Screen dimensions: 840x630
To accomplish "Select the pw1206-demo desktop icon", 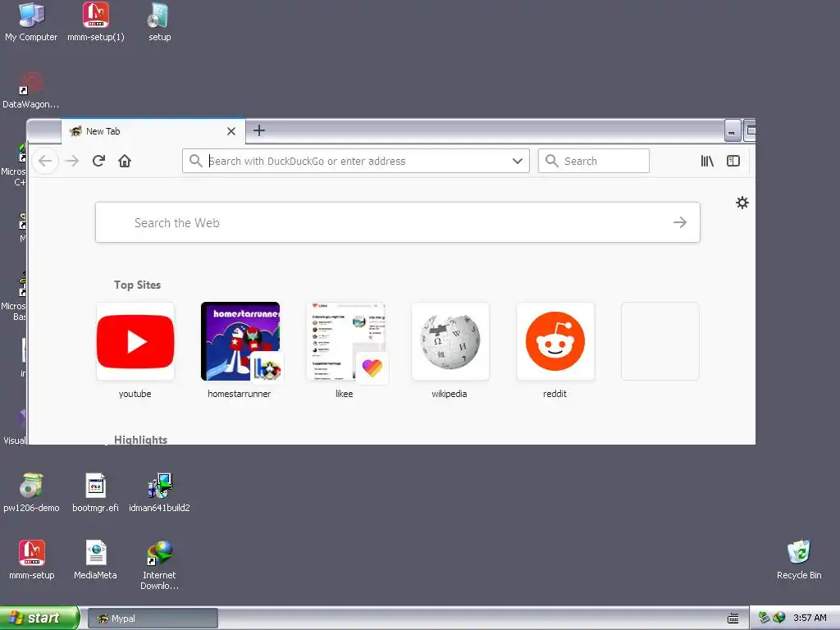I will click(x=31, y=493).
